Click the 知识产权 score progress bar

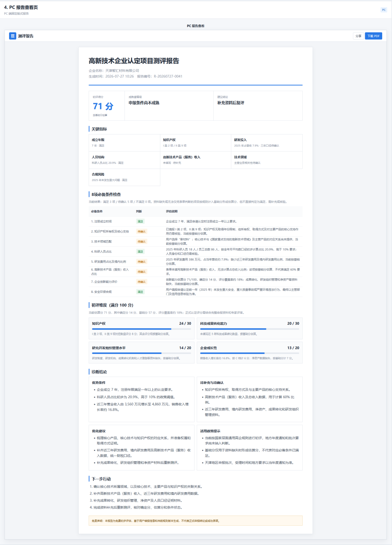pyautogui.click(x=142, y=329)
